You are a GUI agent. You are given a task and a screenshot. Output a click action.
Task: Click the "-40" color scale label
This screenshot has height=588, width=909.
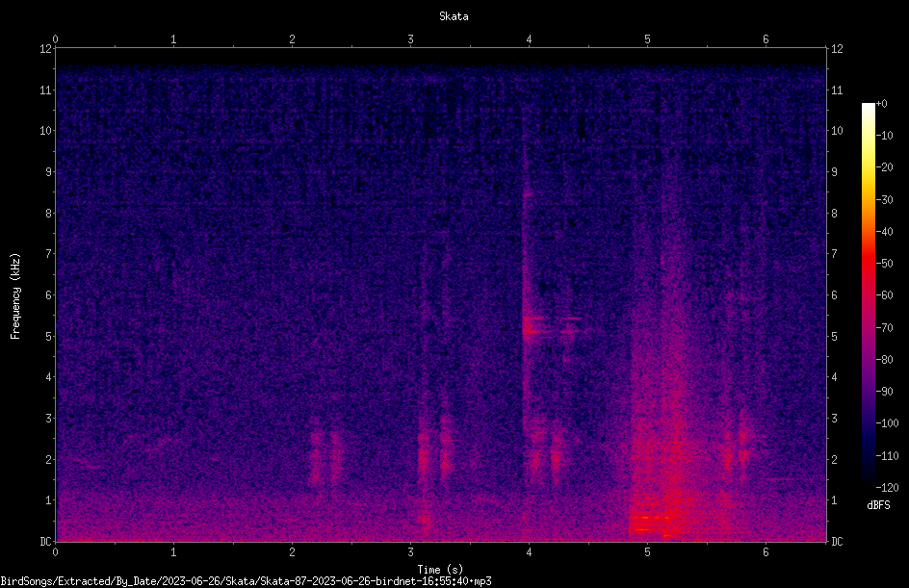(x=885, y=232)
